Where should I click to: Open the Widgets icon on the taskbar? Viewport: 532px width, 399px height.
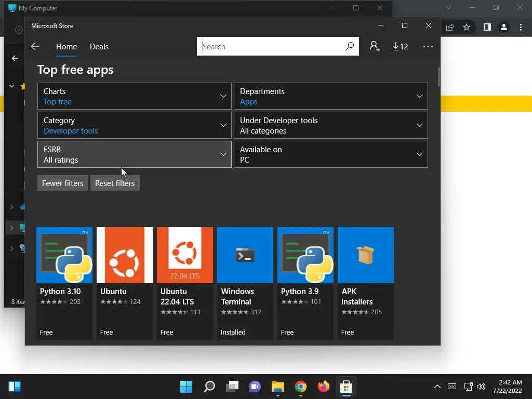tap(15, 387)
